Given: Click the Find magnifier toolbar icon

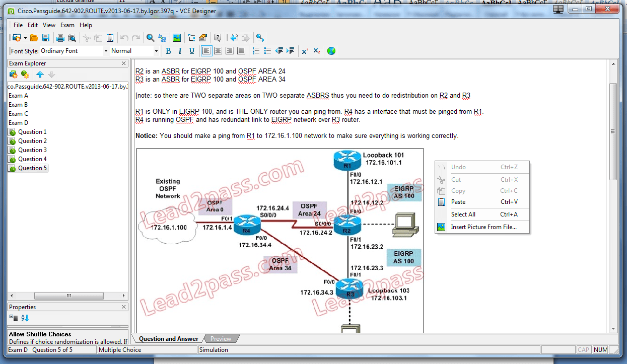Looking at the screenshot, I should coord(150,38).
